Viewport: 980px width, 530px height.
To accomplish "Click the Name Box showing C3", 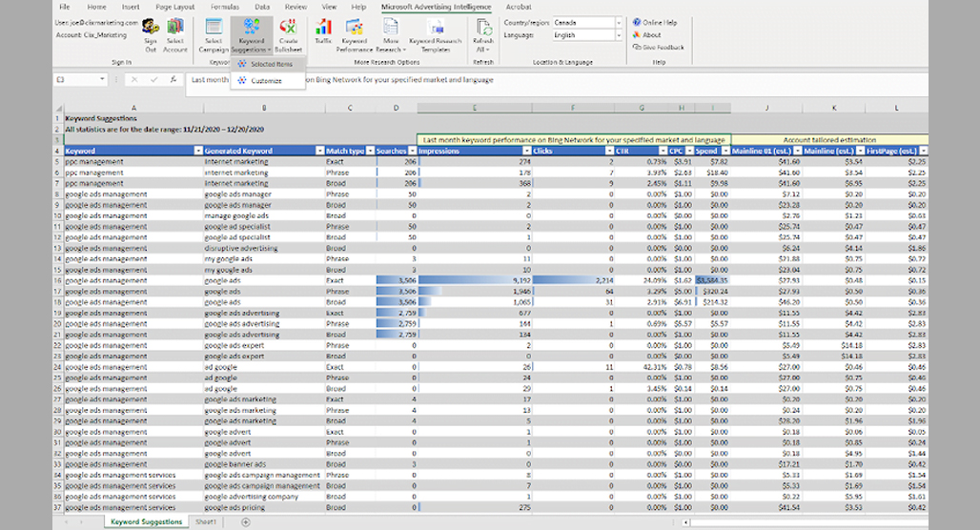I will pos(76,79).
